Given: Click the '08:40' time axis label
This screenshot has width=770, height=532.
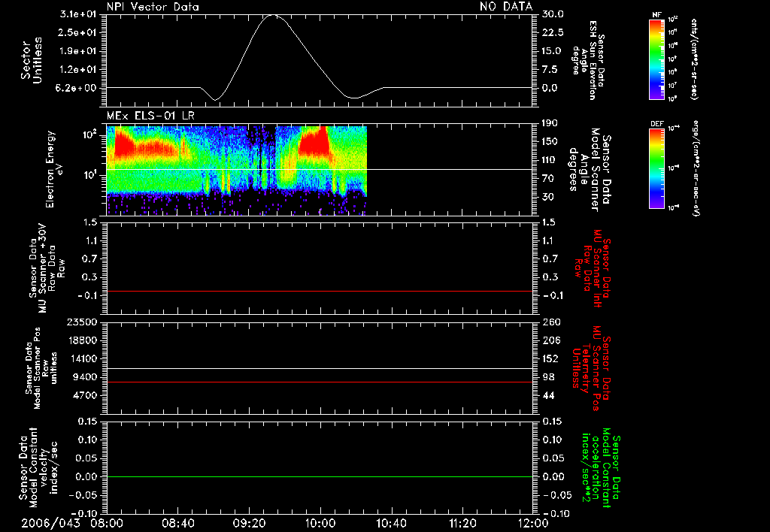Looking at the screenshot, I should click(x=177, y=523).
